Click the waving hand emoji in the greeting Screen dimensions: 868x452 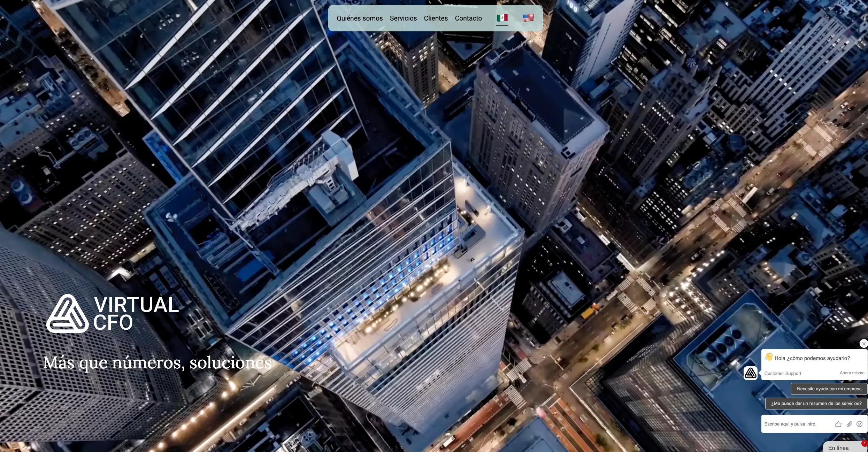click(768, 357)
